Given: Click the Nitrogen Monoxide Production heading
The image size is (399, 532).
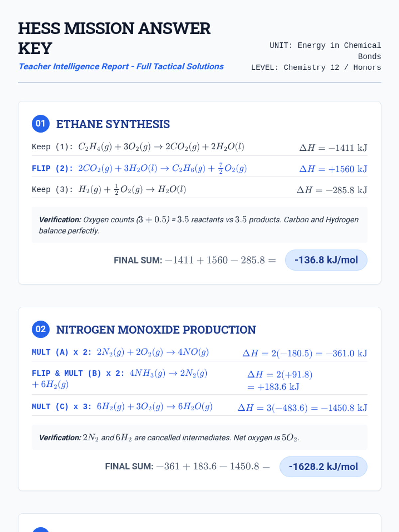Looking at the screenshot, I should point(156,330).
